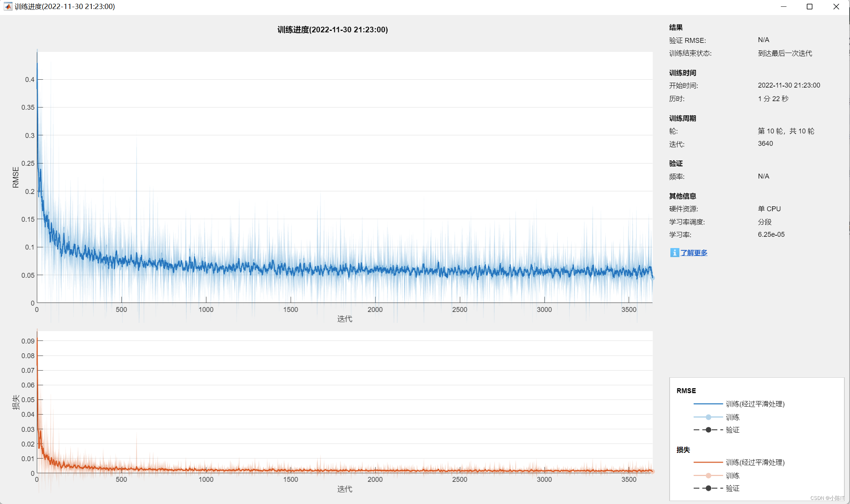Screen dimensions: 850x504
Task: Click the RMSE y-axis label
Action: pyautogui.click(x=15, y=177)
